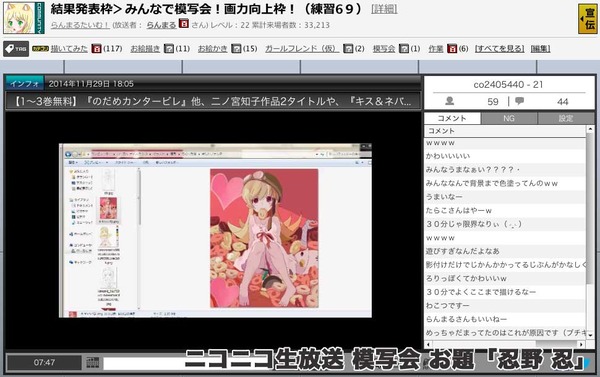Click the すべてを見る show-all tags link
The height and width of the screenshot is (377, 600).
tap(499, 49)
